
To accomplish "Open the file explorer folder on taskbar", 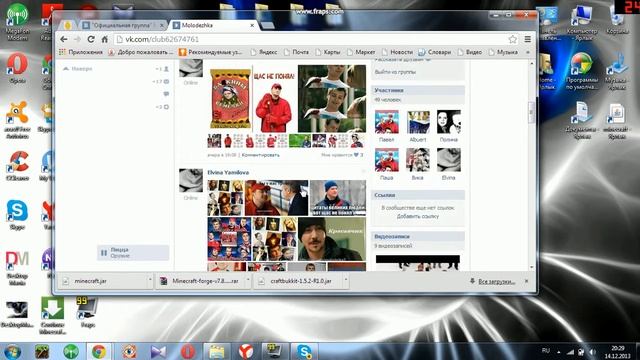I will (x=217, y=351).
